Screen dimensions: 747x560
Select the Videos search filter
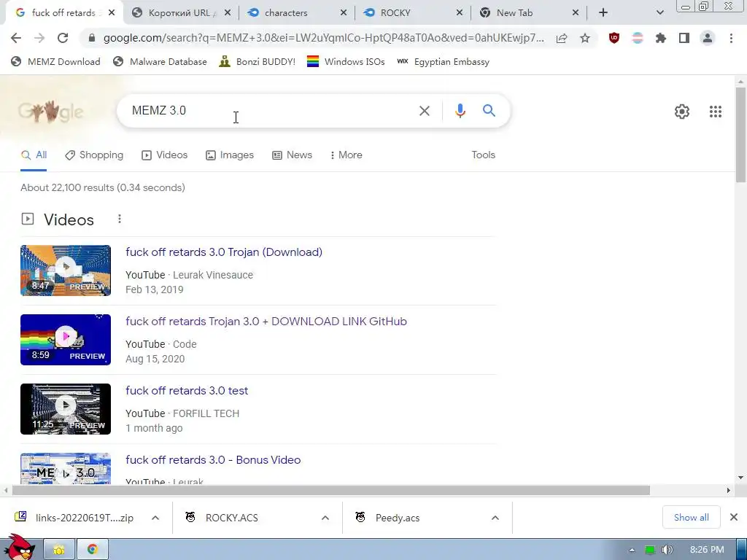pyautogui.click(x=165, y=155)
